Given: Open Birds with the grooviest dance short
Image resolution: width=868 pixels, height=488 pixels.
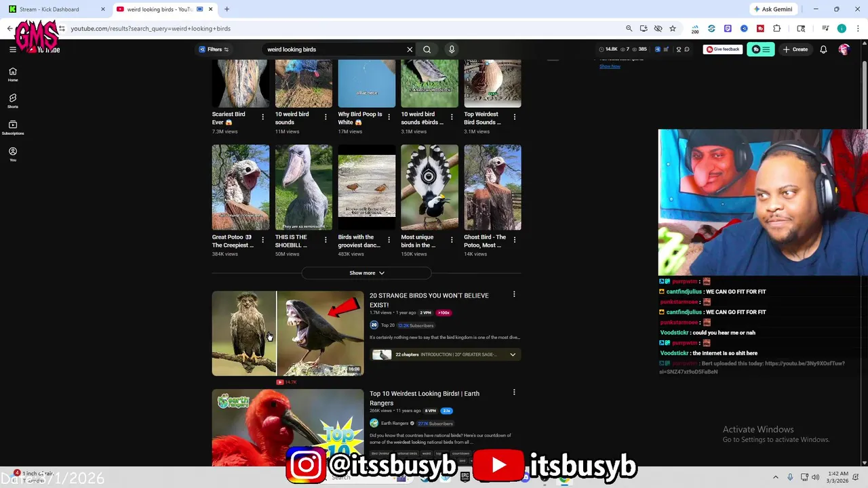Looking at the screenshot, I should (x=367, y=187).
